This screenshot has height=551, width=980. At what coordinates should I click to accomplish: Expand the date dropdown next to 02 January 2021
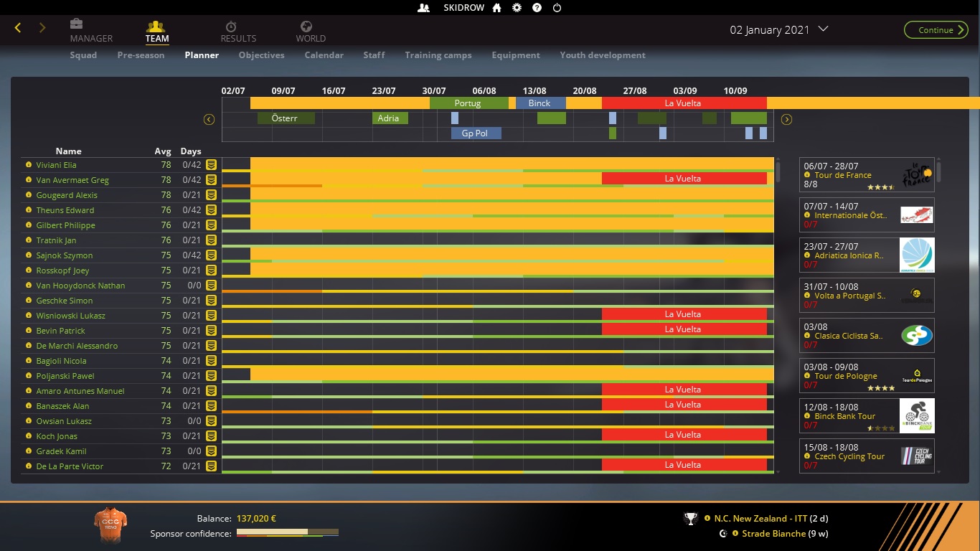tap(823, 29)
